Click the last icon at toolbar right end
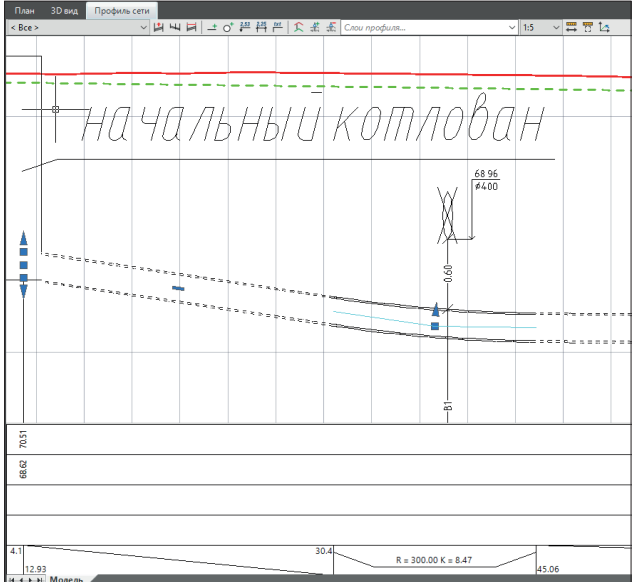The width and height of the screenshot is (635, 582). pos(604,28)
